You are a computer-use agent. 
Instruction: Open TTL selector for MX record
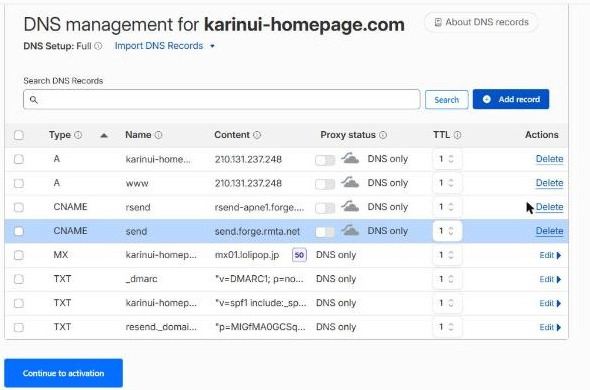[447, 255]
